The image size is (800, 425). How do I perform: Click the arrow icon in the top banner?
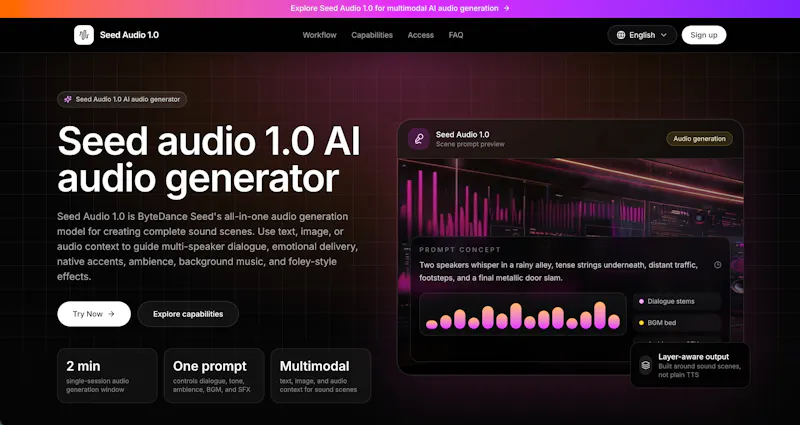coord(506,8)
